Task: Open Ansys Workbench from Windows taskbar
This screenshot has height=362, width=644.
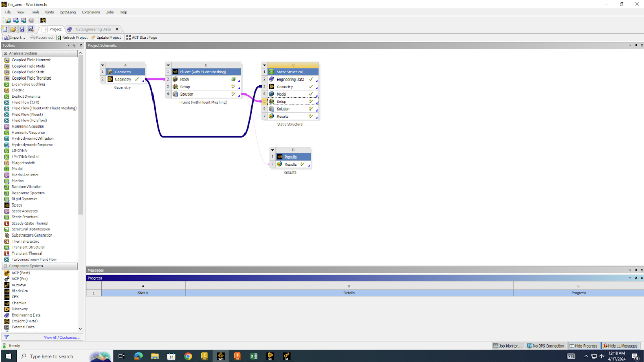Action: [221, 356]
